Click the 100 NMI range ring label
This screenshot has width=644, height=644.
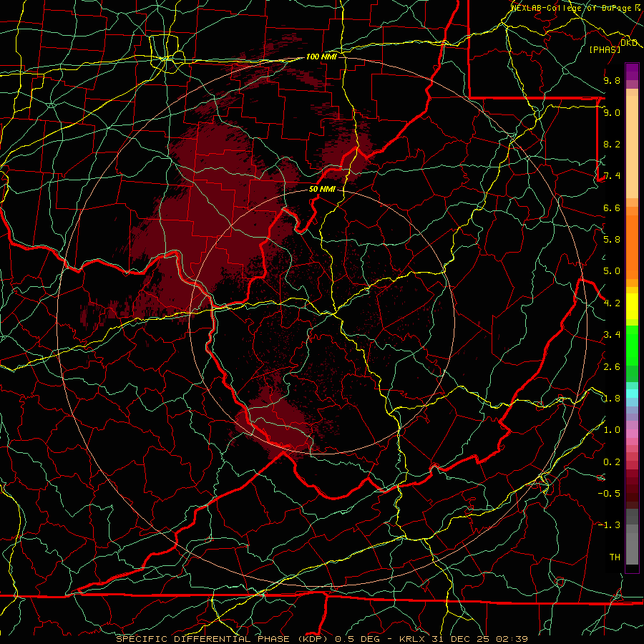point(321,57)
